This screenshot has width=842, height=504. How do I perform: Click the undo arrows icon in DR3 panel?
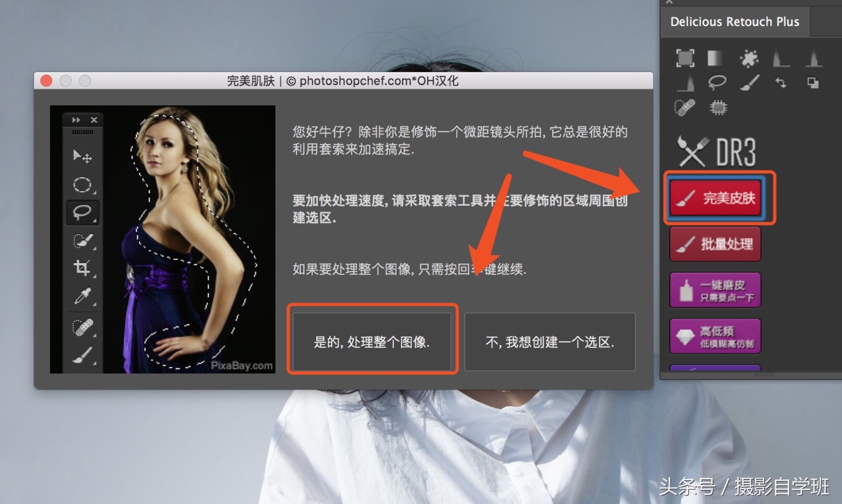point(780,82)
